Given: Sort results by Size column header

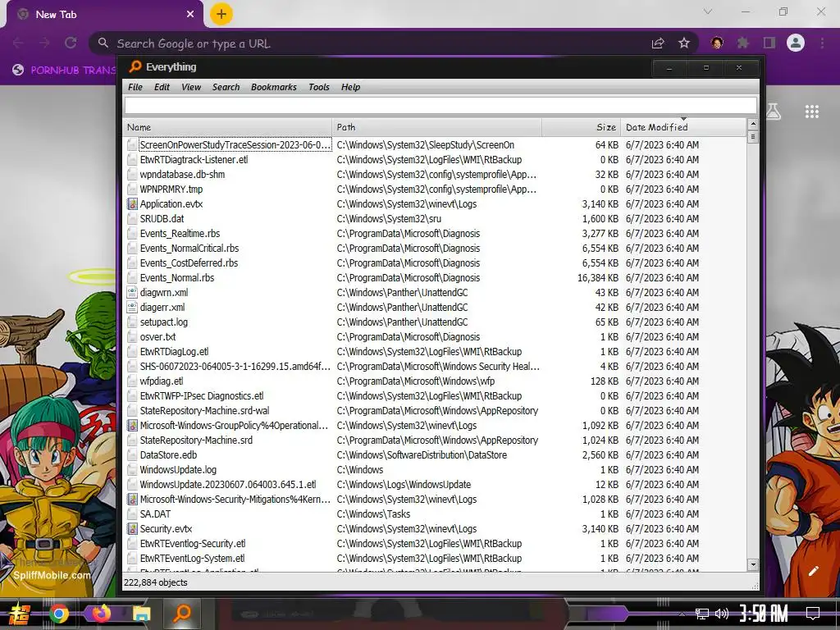Looking at the screenshot, I should pos(581,127).
